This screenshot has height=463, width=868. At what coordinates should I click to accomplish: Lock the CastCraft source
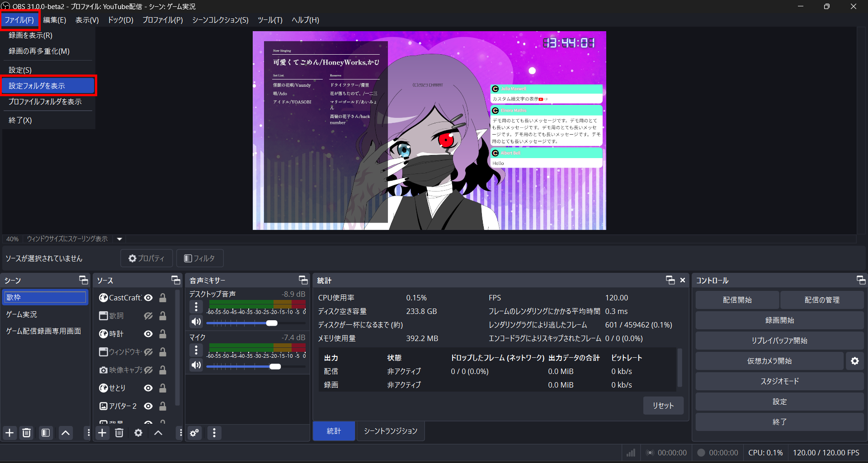(163, 298)
